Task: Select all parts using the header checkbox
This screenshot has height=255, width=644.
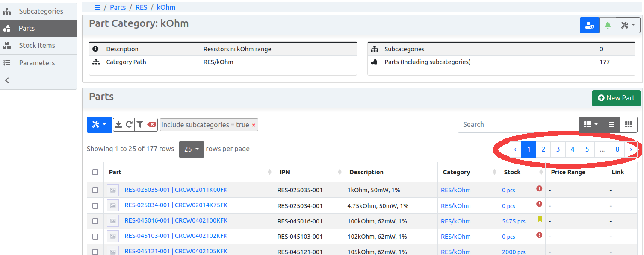Action: coord(95,172)
